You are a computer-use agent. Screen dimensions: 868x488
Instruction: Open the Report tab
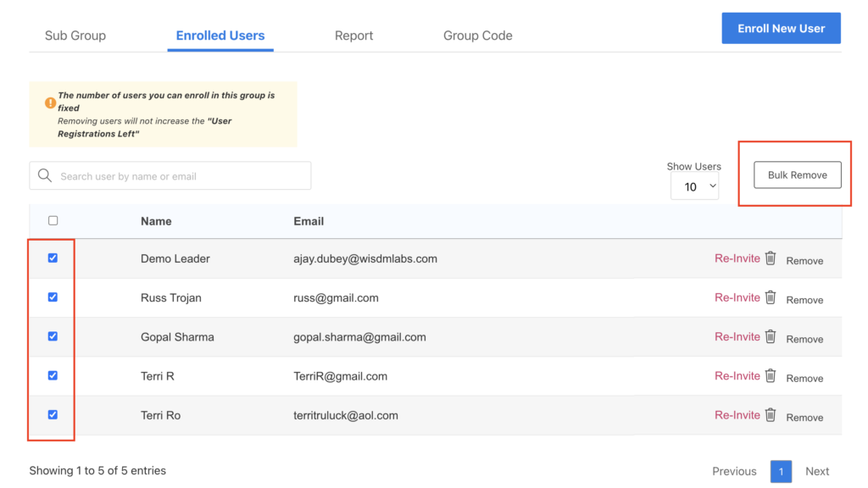tap(353, 36)
